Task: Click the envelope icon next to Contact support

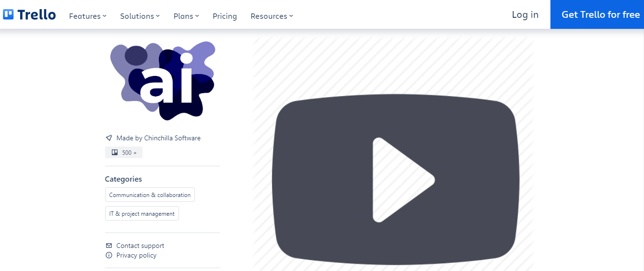Action: pos(109,246)
